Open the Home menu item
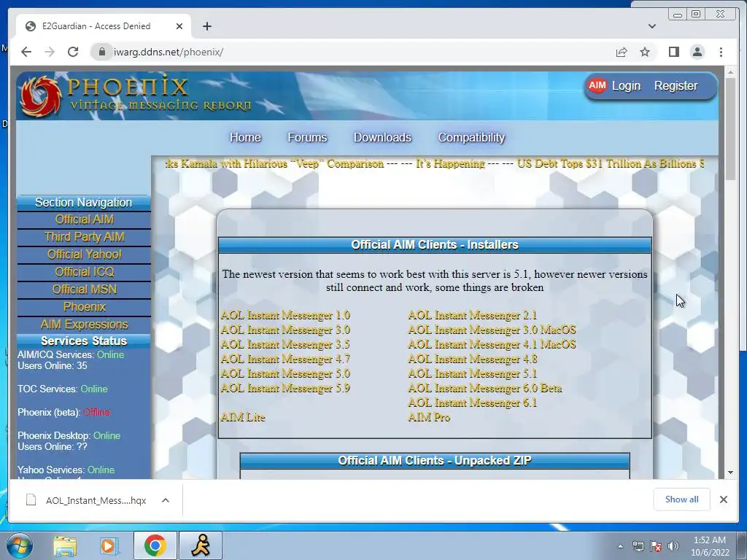 pos(245,138)
